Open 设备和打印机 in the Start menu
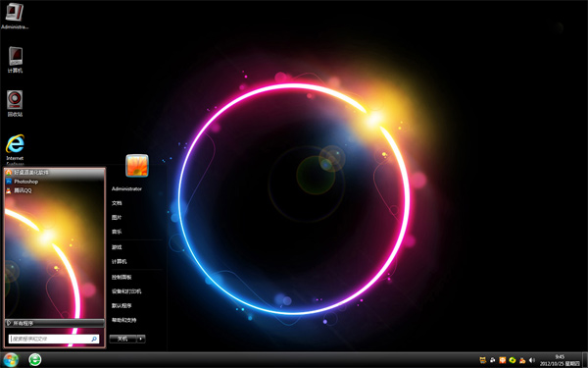Screen dimensions: 588x368 [x=126, y=291]
